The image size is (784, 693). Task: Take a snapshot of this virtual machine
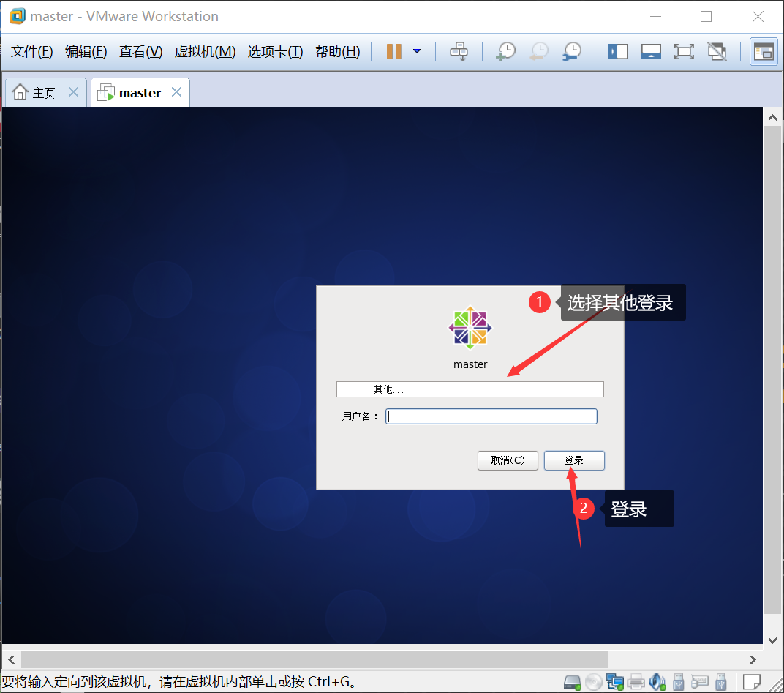point(505,51)
